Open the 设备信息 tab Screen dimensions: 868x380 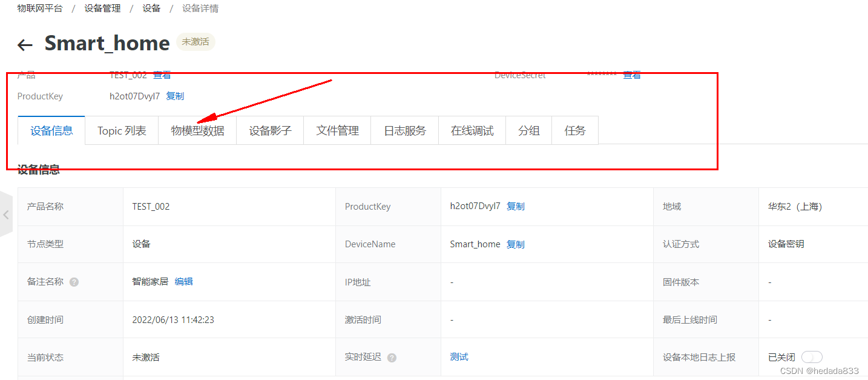[x=51, y=130]
